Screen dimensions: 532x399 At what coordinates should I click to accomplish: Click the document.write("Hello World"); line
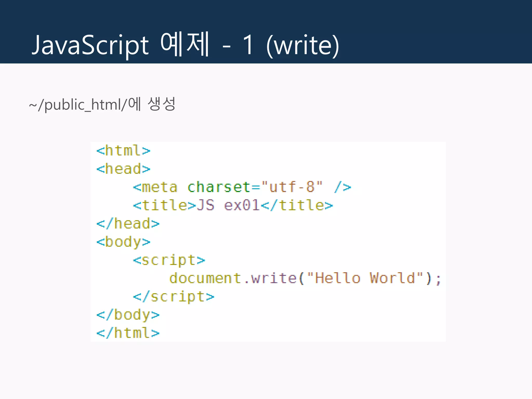[x=305, y=278]
